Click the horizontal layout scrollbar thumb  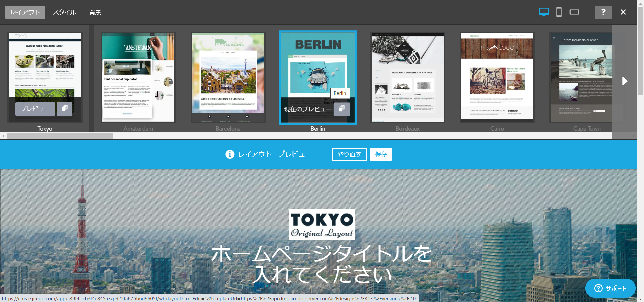coord(60,136)
